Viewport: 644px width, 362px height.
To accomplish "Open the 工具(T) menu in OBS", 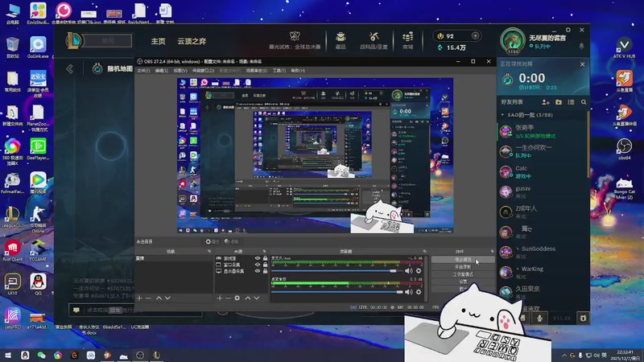I will point(279,71).
